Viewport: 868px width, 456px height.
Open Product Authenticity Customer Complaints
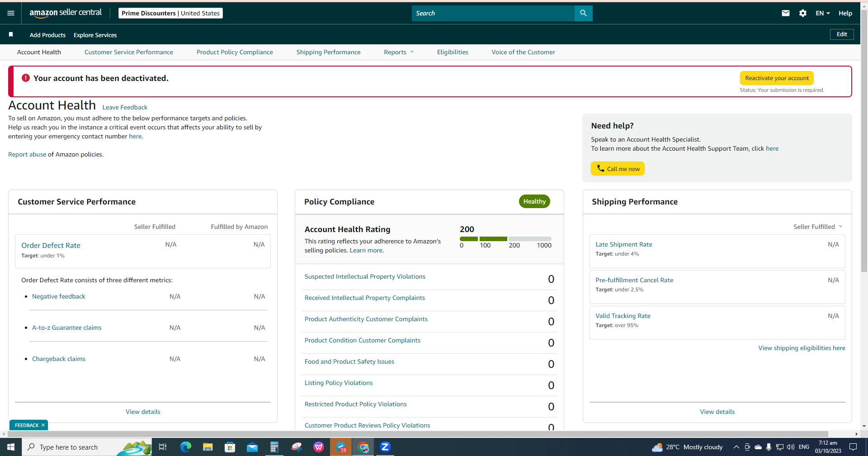(366, 319)
